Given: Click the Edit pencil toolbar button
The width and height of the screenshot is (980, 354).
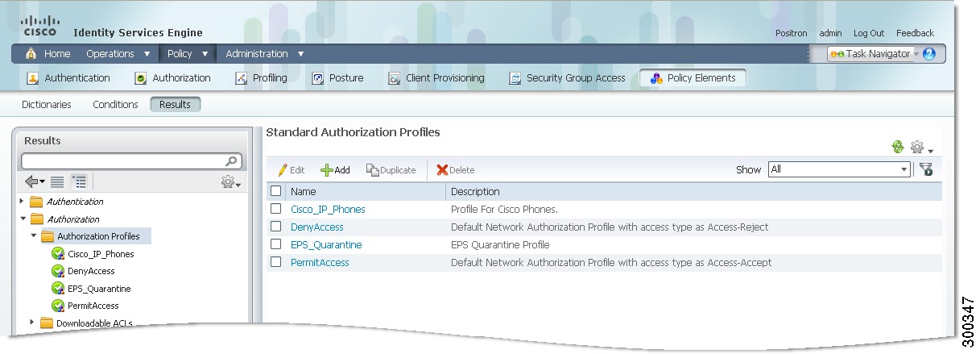Looking at the screenshot, I should pyautogui.click(x=291, y=170).
